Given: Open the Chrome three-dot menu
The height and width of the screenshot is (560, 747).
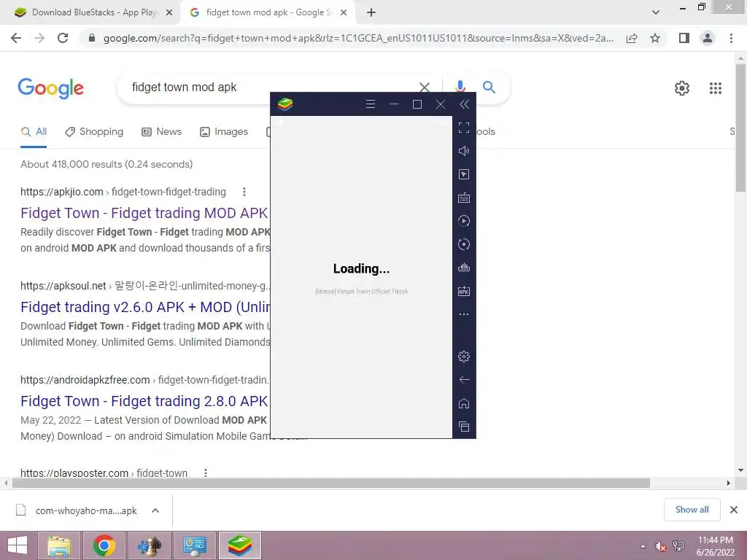Looking at the screenshot, I should (731, 38).
